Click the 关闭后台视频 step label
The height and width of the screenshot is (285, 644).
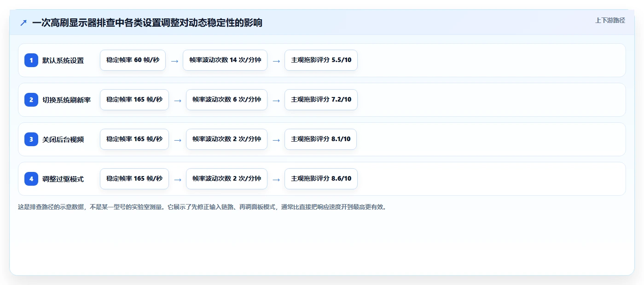[x=63, y=139]
